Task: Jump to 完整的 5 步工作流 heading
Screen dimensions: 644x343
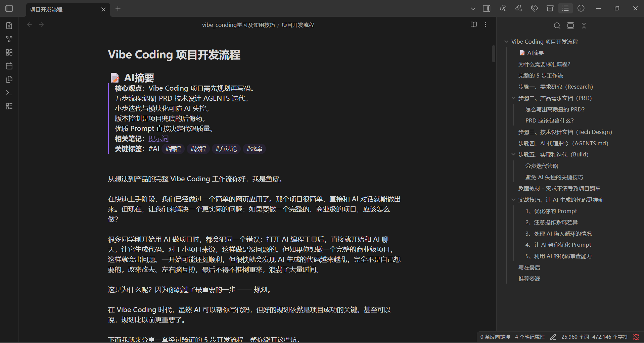Action: click(x=541, y=76)
